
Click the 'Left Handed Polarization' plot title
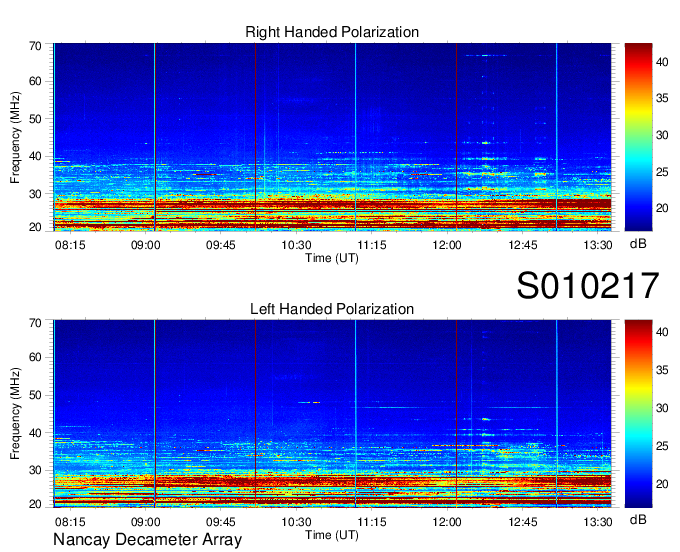point(332,309)
